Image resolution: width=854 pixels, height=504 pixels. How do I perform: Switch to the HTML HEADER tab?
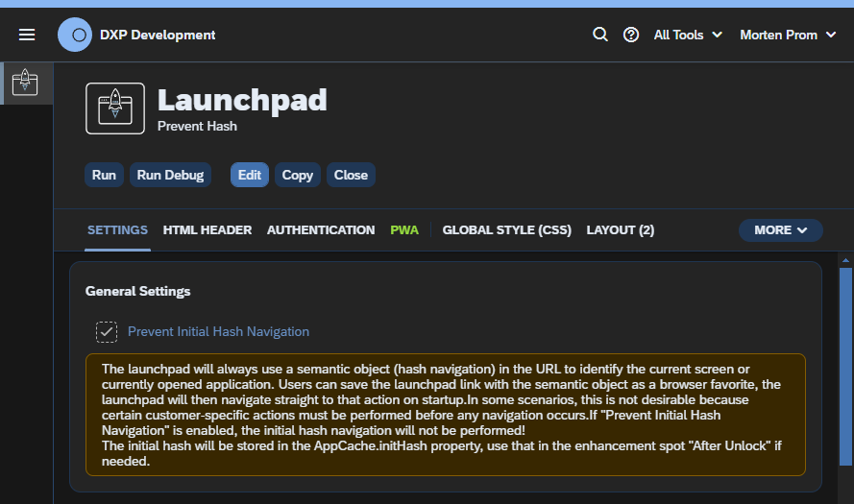point(207,230)
